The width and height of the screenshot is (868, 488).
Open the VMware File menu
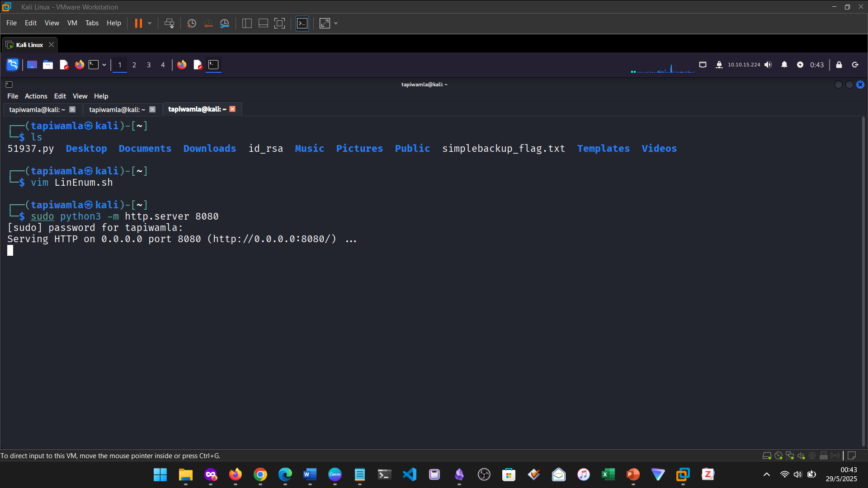click(x=11, y=23)
